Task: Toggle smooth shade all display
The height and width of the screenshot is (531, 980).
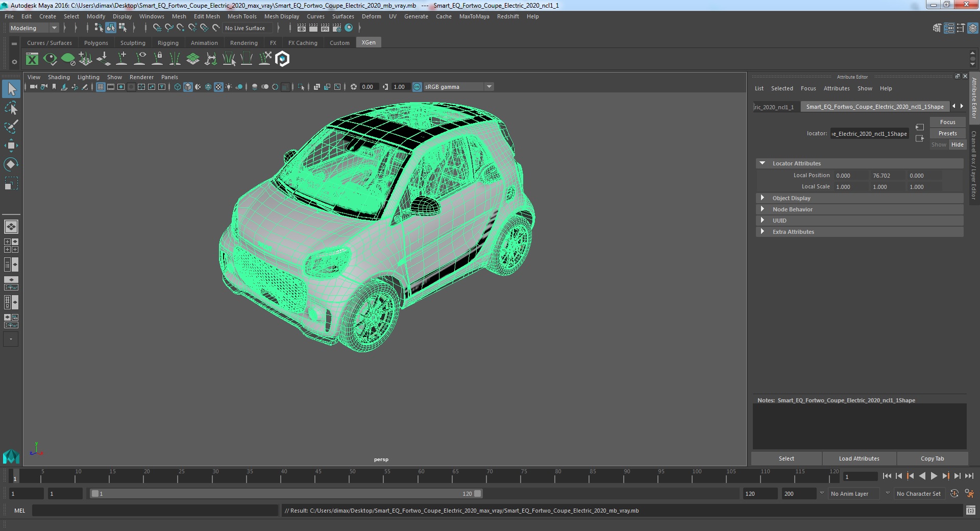Action: (188, 87)
